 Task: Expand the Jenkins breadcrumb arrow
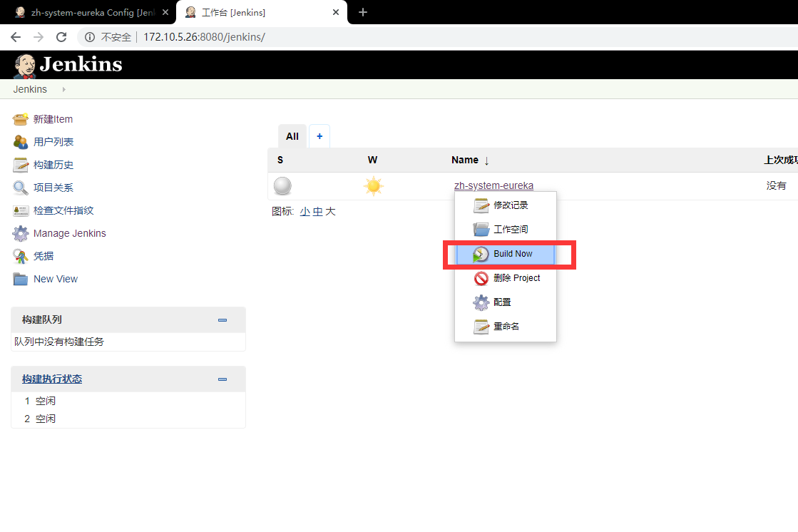(63, 90)
